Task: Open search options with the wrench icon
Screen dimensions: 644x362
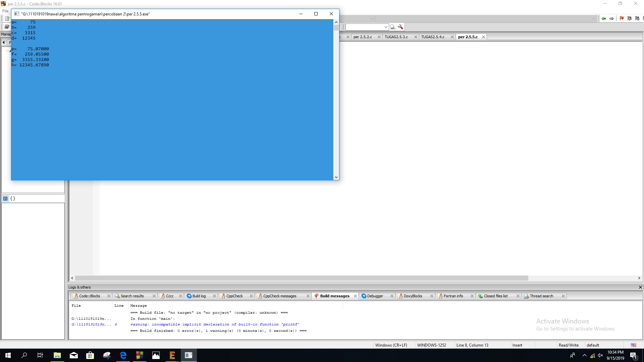Action: (400, 27)
